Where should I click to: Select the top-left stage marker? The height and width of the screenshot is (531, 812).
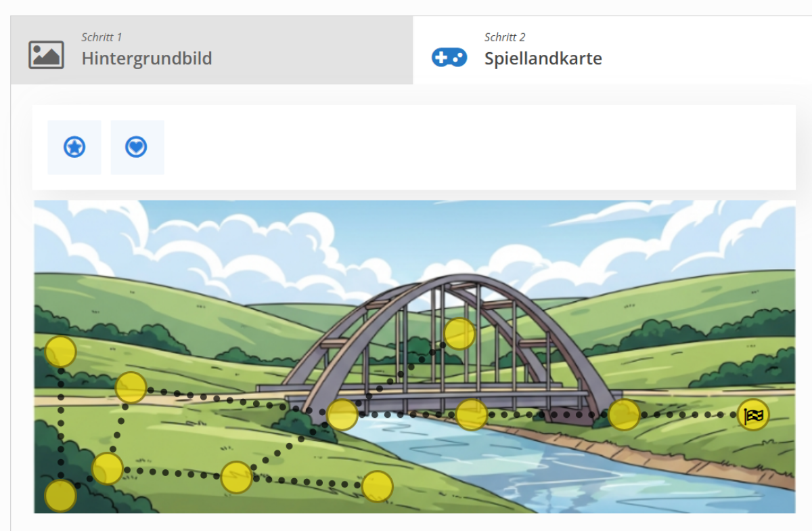61,352
